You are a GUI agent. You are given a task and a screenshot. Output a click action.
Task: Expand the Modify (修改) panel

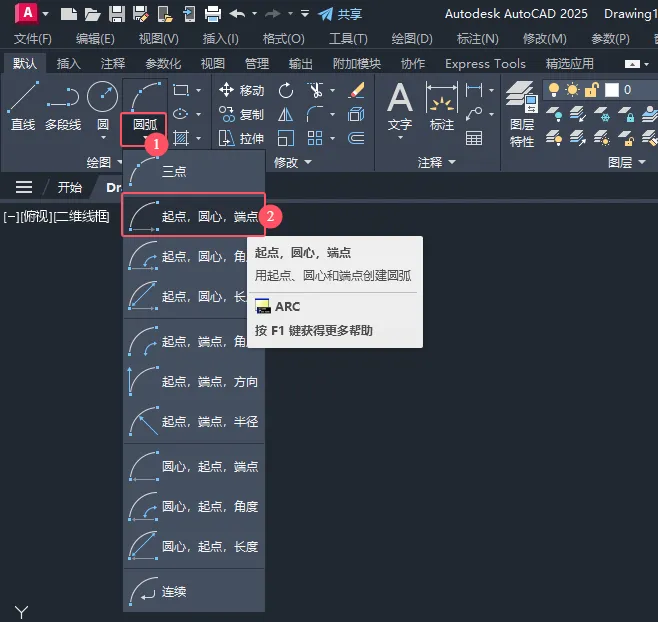pos(293,162)
